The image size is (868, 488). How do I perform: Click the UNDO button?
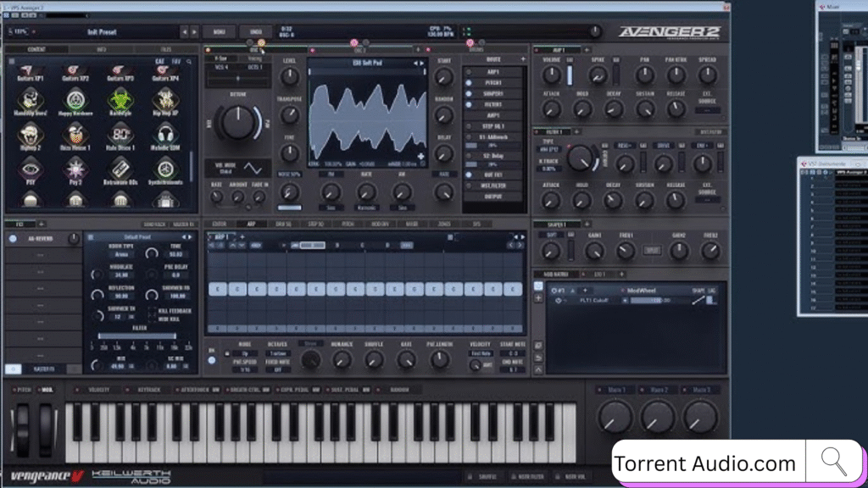point(256,31)
